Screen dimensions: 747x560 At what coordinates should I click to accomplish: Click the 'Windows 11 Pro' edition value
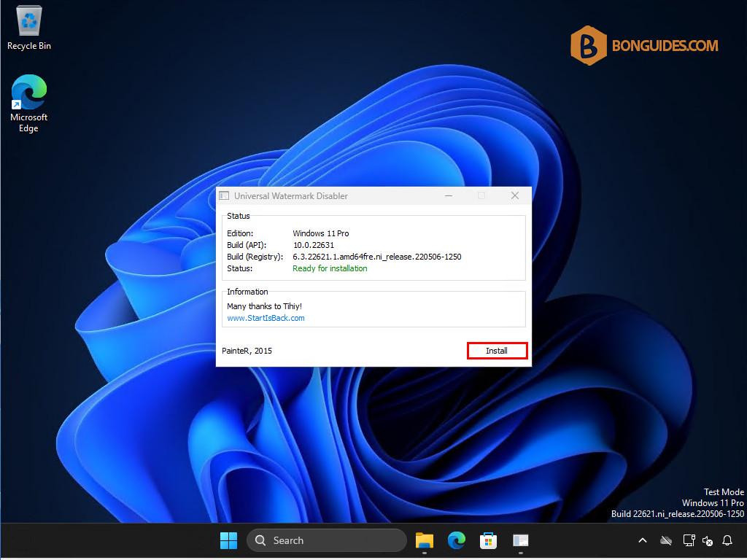[x=321, y=233]
